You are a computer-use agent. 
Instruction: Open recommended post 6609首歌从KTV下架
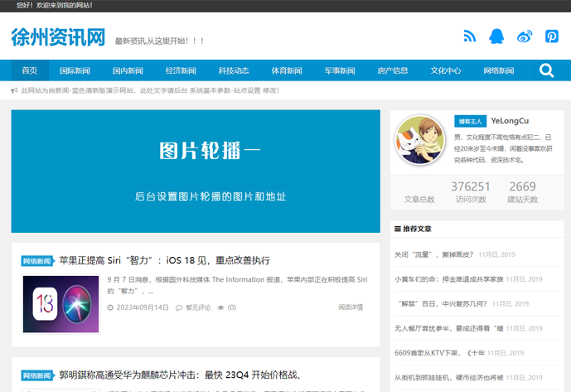439,353
